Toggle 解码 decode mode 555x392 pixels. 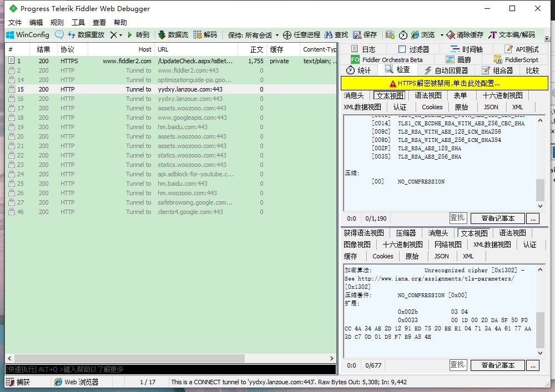coord(205,34)
